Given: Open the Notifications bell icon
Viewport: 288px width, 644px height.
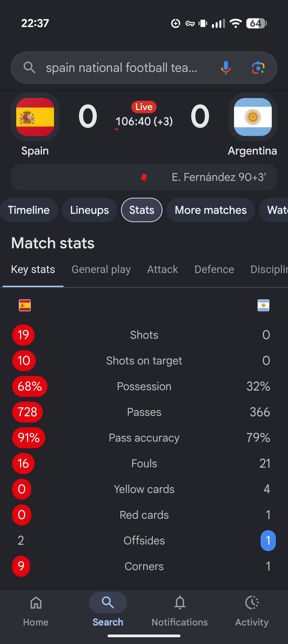Looking at the screenshot, I should [x=180, y=603].
